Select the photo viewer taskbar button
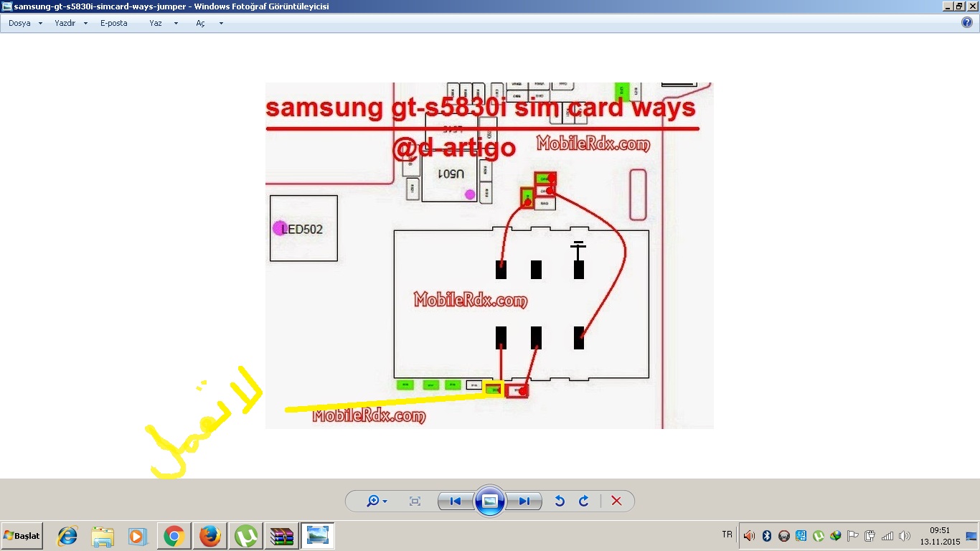980x551 pixels. [317, 536]
